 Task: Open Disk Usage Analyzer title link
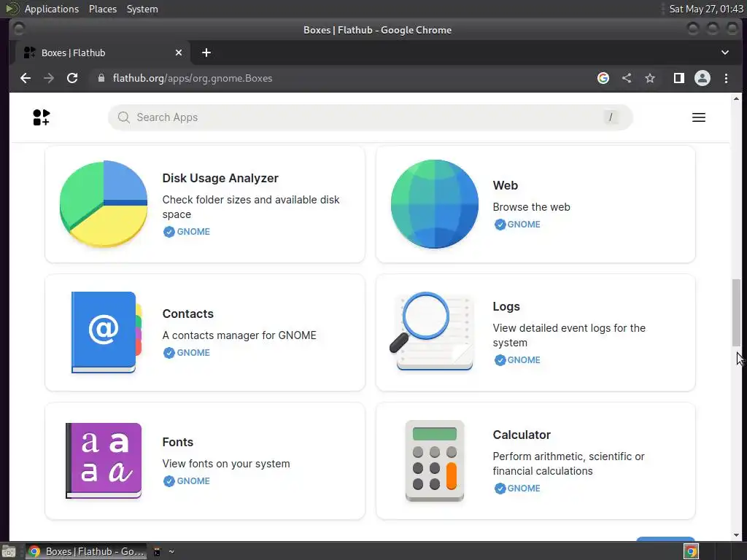coord(220,178)
